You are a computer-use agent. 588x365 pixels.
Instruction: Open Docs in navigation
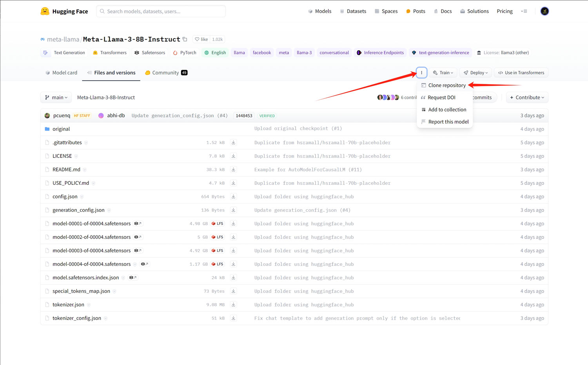(443, 11)
